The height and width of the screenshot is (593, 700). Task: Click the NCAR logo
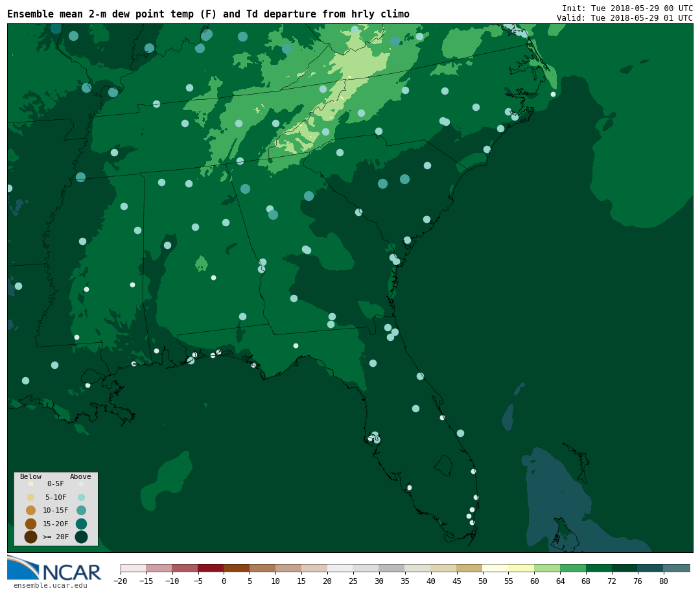point(54,568)
